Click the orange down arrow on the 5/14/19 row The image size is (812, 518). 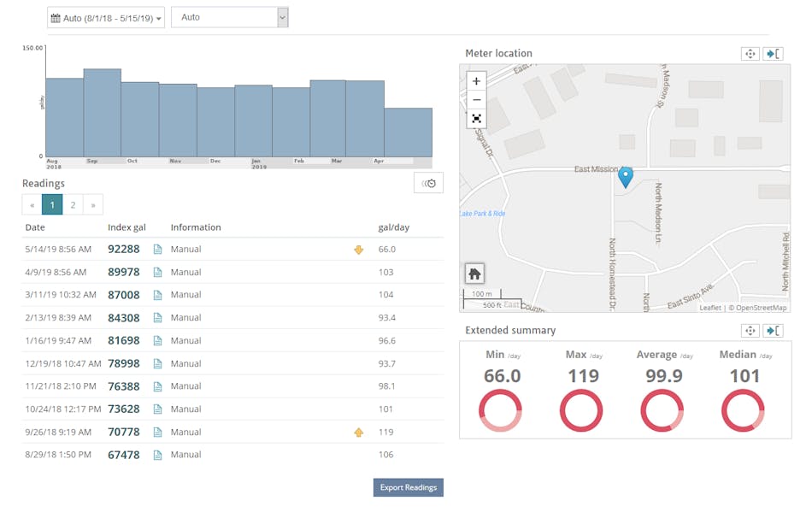[x=359, y=249]
